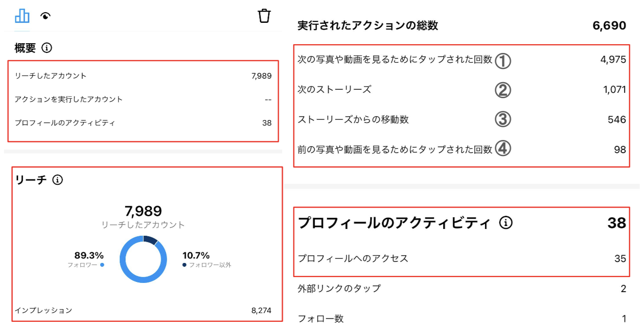Select the フォロー数 row
The image size is (644, 333).
pos(462,319)
